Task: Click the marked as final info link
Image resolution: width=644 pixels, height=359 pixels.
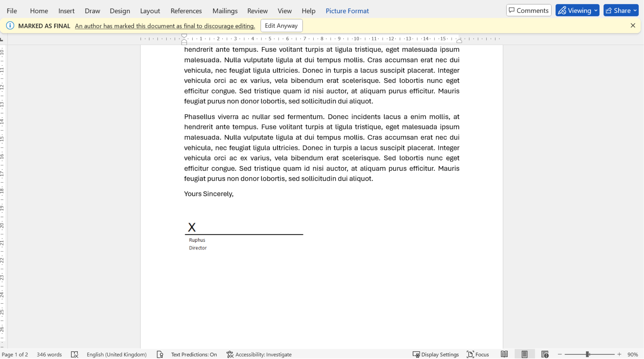Action: point(165,26)
